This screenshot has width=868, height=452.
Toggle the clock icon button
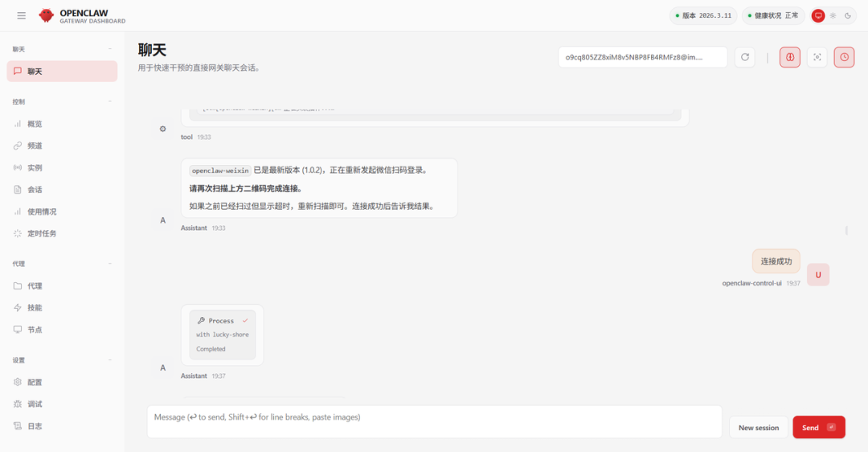click(x=844, y=57)
